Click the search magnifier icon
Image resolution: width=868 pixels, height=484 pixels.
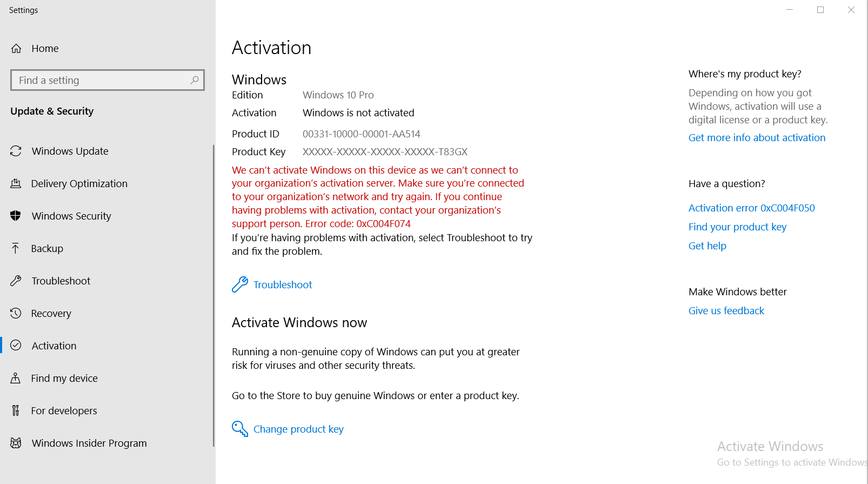click(x=195, y=80)
